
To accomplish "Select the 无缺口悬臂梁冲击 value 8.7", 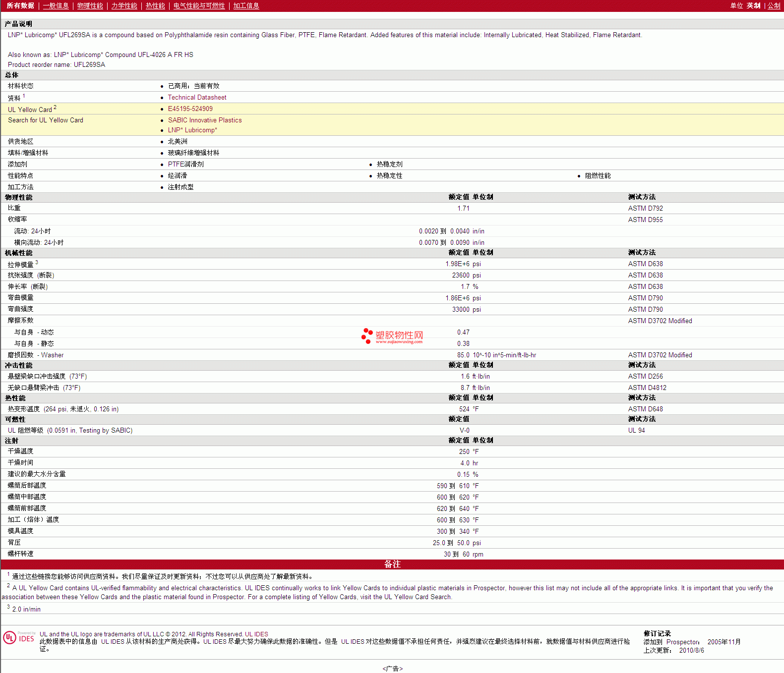I will coord(465,388).
